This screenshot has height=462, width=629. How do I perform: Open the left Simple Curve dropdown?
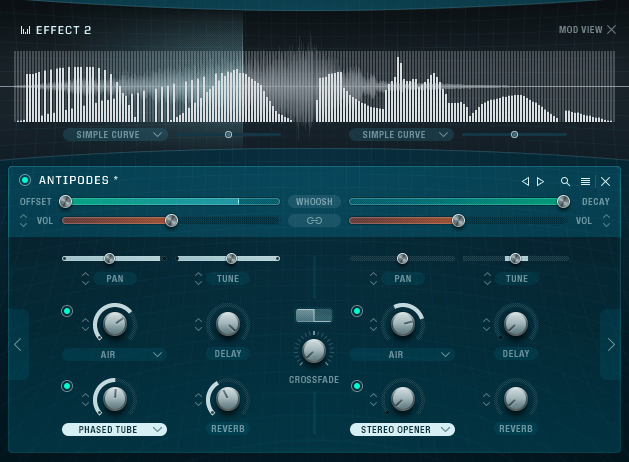[x=115, y=134]
